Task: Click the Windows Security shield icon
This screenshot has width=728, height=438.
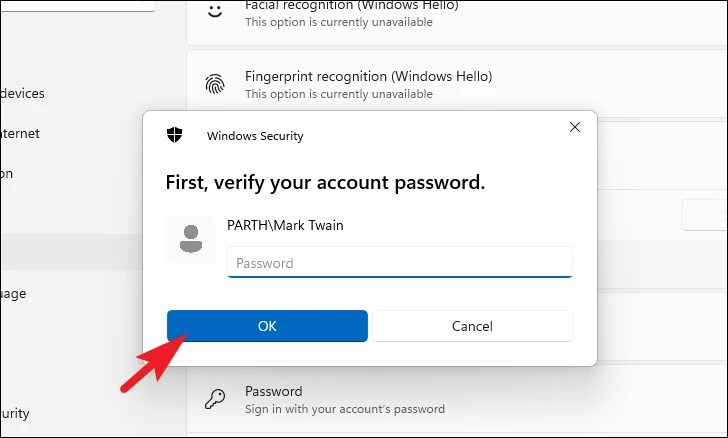Action: 175,135
